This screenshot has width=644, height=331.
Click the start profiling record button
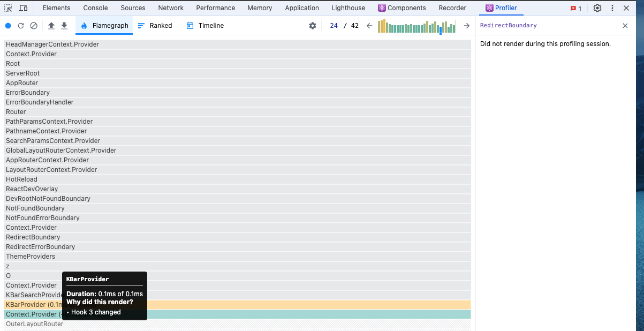(8, 26)
